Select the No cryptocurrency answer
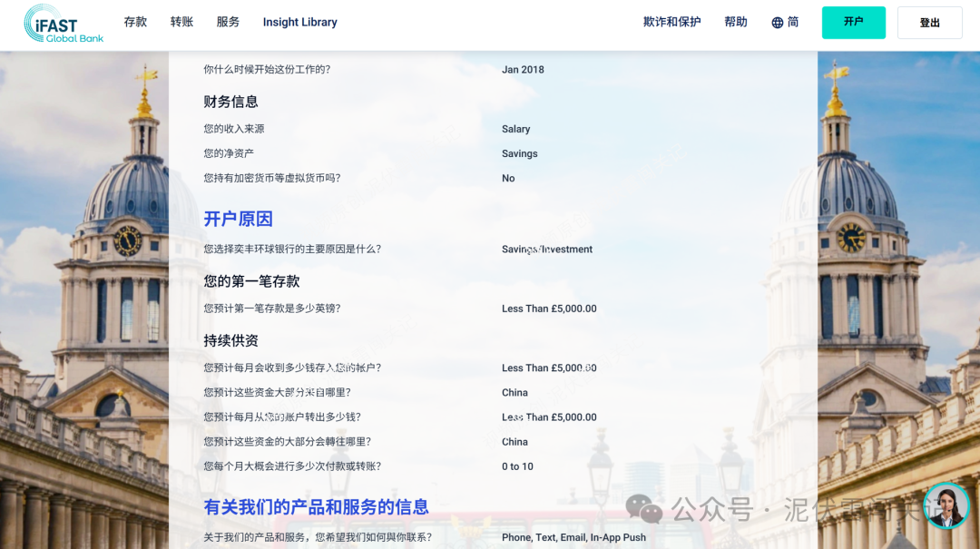The height and width of the screenshot is (549, 980). (x=508, y=178)
